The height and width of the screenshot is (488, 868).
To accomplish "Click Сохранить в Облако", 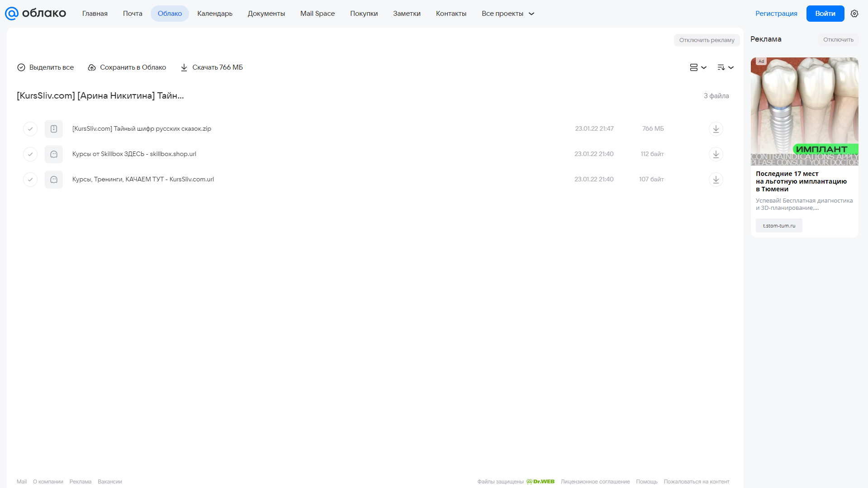I will (x=127, y=67).
